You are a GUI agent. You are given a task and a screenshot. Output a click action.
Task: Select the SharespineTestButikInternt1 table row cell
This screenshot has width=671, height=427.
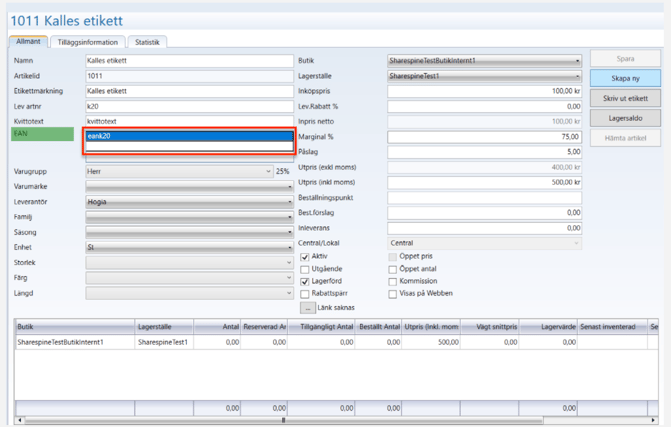click(75, 342)
